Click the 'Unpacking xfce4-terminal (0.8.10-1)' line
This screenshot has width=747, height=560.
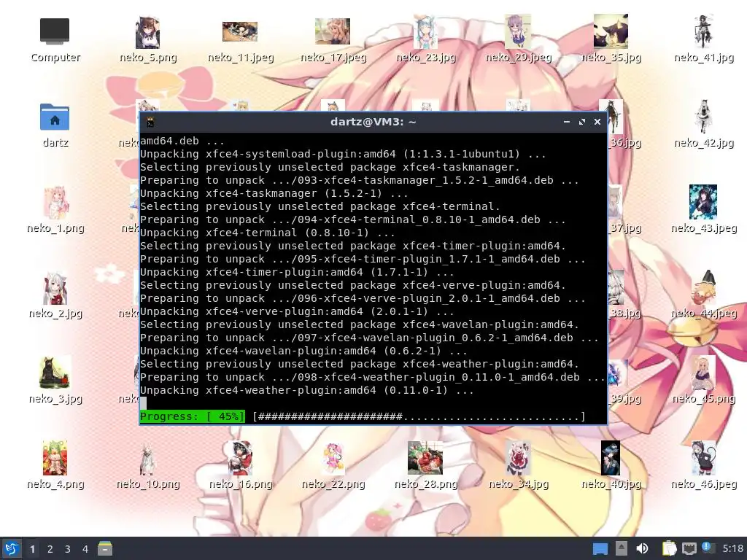(x=267, y=233)
